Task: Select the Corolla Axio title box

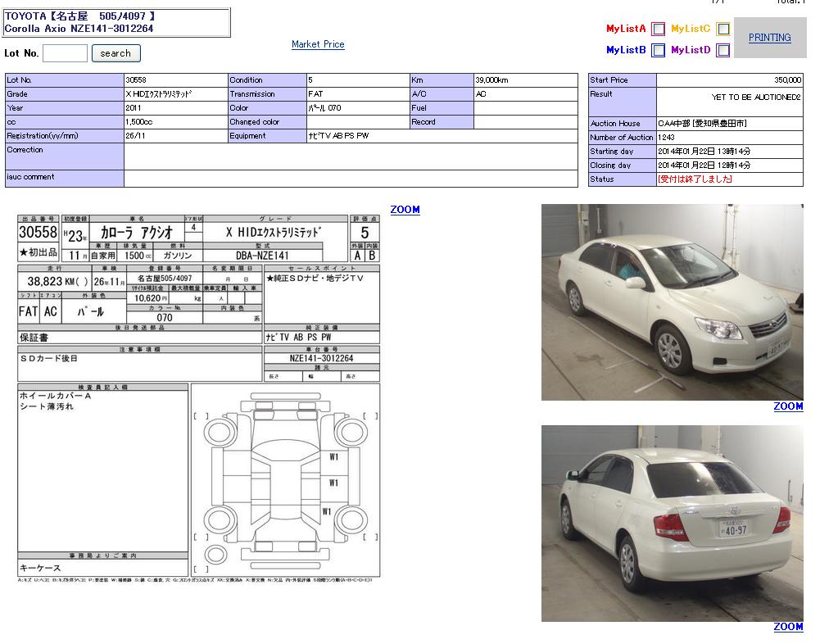Action: [x=116, y=22]
